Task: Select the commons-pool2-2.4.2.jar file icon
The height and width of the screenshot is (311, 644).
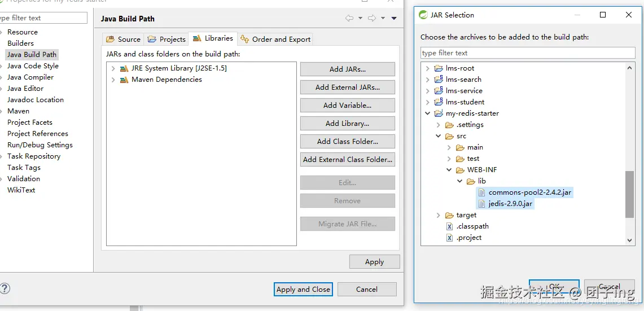Action: 481,192
